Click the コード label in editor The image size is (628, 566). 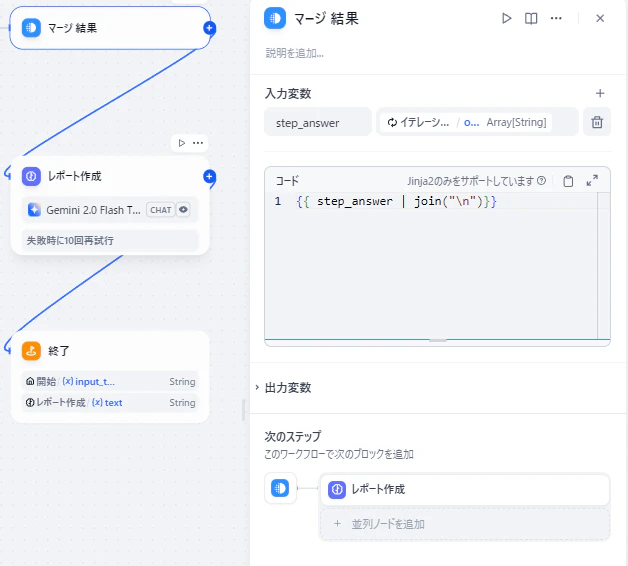click(287, 181)
